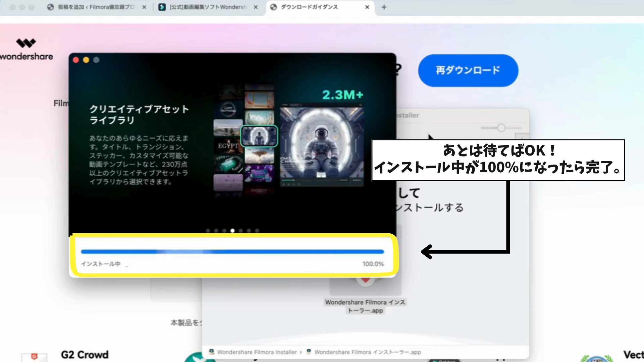Click the EGYPT template thumbnail

228,146
